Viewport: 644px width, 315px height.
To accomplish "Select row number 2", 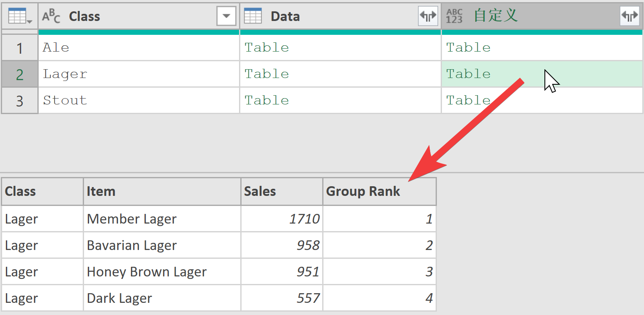I will coord(20,74).
